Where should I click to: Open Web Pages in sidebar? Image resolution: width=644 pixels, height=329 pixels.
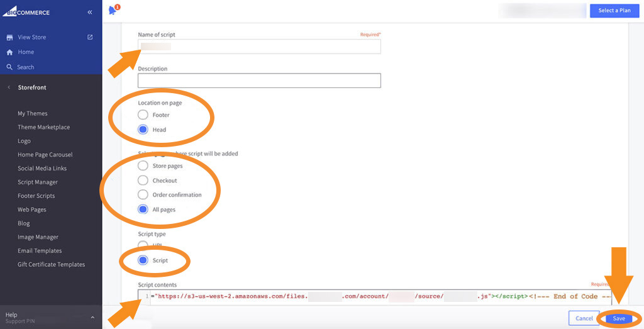click(x=31, y=209)
